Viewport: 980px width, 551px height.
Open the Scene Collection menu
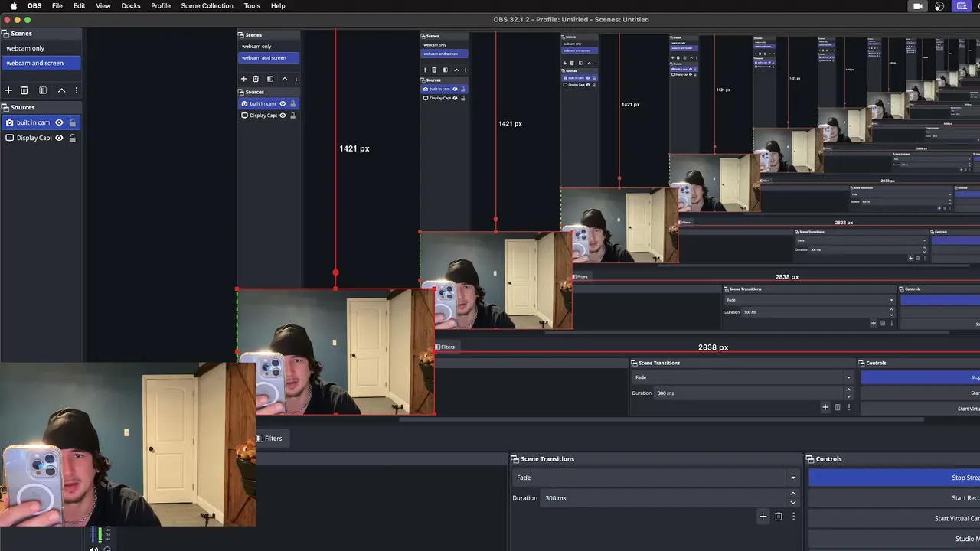pos(207,6)
